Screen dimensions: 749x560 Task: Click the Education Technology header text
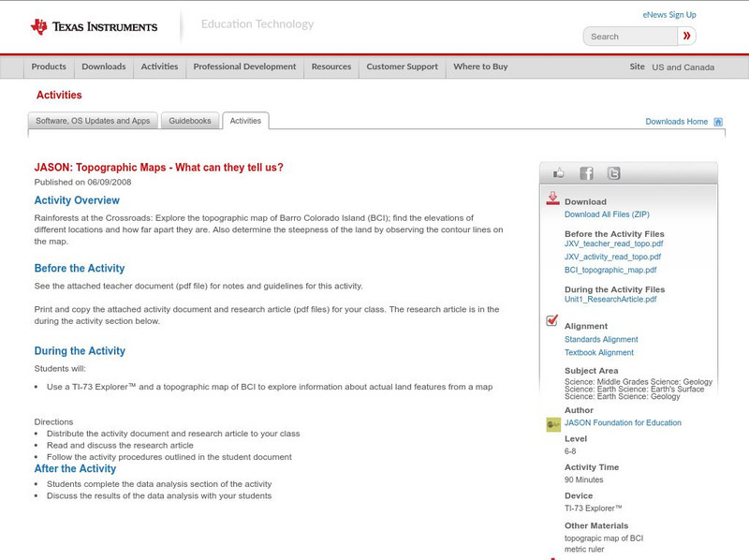[x=257, y=24]
